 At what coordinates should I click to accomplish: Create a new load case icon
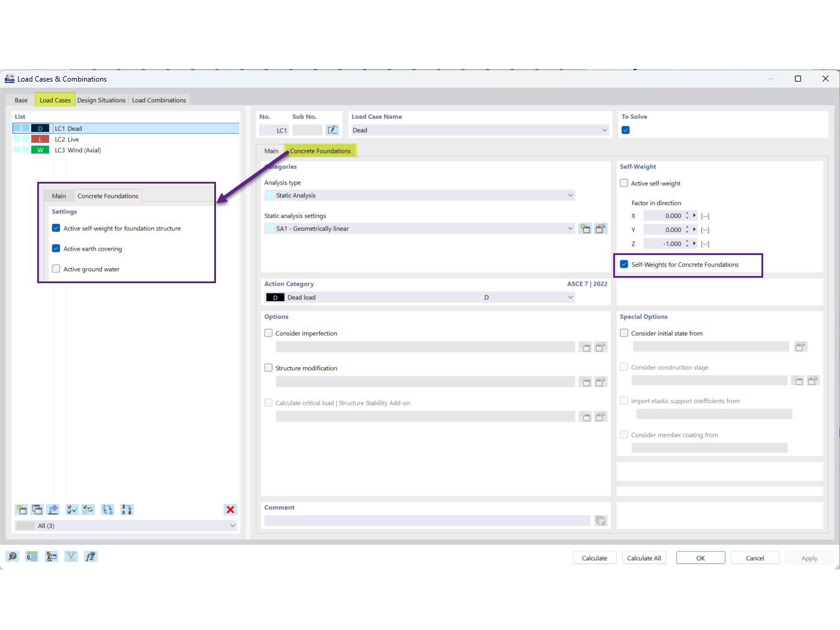(22, 509)
